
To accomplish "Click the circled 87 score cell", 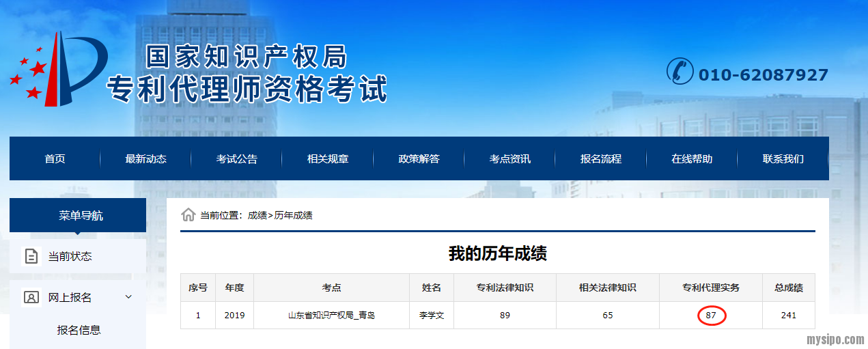I will pyautogui.click(x=711, y=316).
